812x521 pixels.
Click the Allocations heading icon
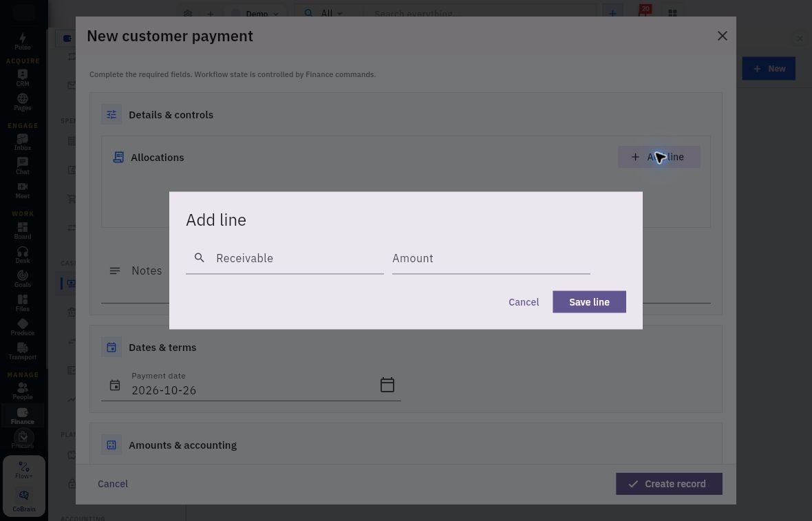point(118,158)
